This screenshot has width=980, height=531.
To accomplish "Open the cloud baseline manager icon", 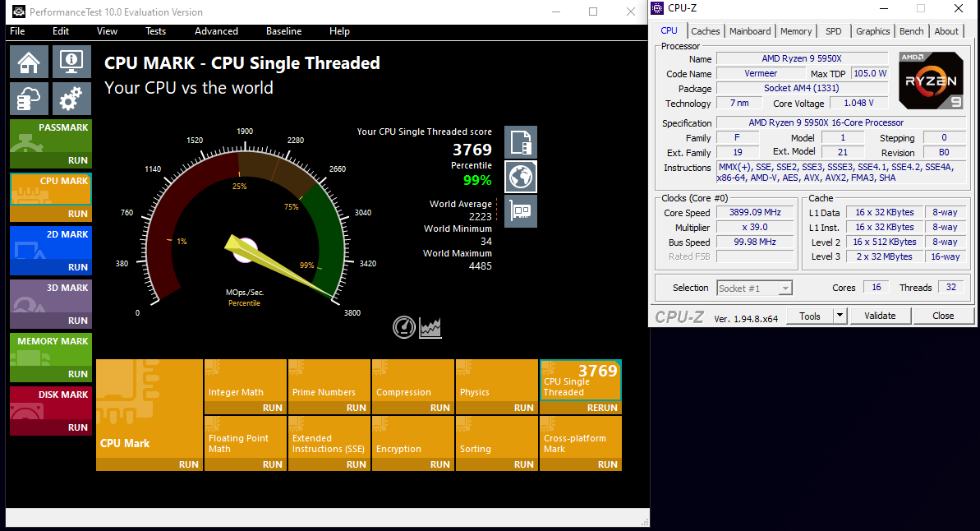I will [x=29, y=99].
